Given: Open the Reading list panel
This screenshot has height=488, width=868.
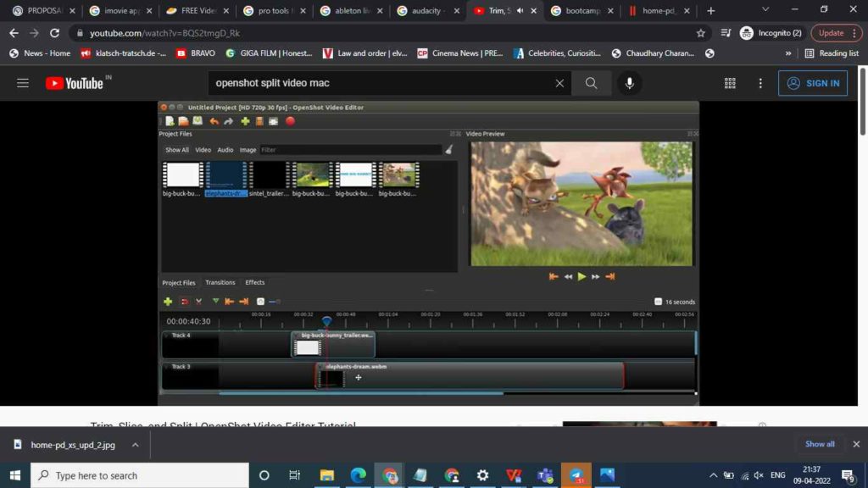Looking at the screenshot, I should pyautogui.click(x=832, y=53).
